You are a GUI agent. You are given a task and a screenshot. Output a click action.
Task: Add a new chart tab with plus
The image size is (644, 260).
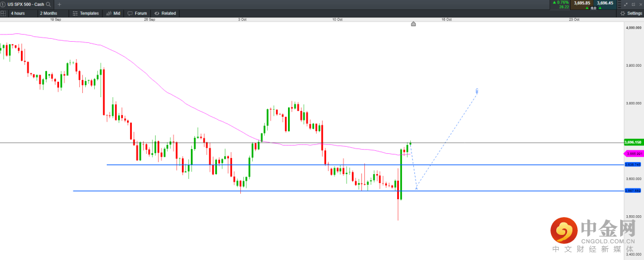[59, 4]
